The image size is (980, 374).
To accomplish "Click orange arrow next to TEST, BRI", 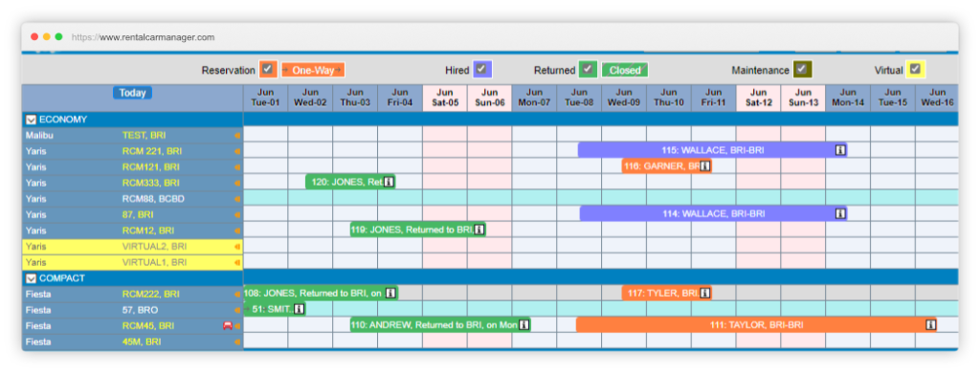I will pos(237,135).
